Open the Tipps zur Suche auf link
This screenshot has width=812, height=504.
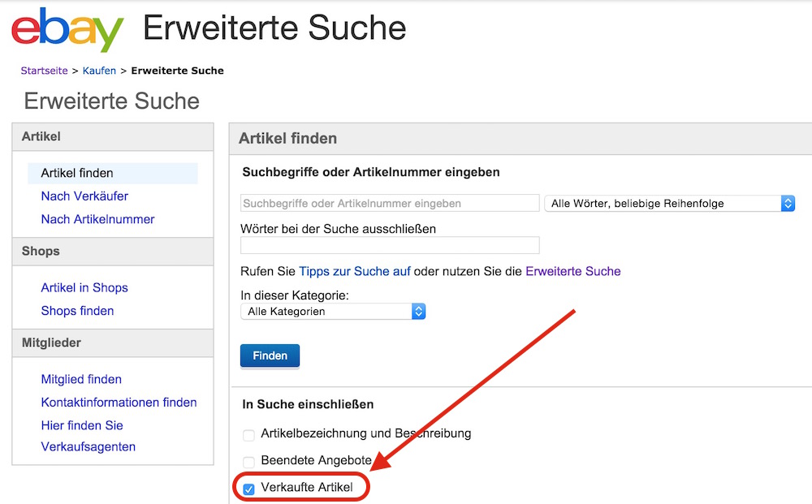pos(355,272)
